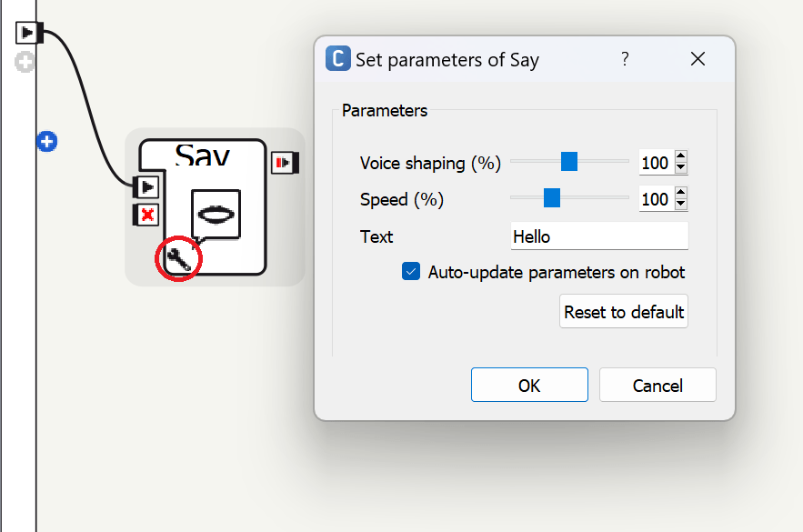Image resolution: width=803 pixels, height=532 pixels.
Task: Click the Text field containing Hello
Action: pyautogui.click(x=599, y=236)
